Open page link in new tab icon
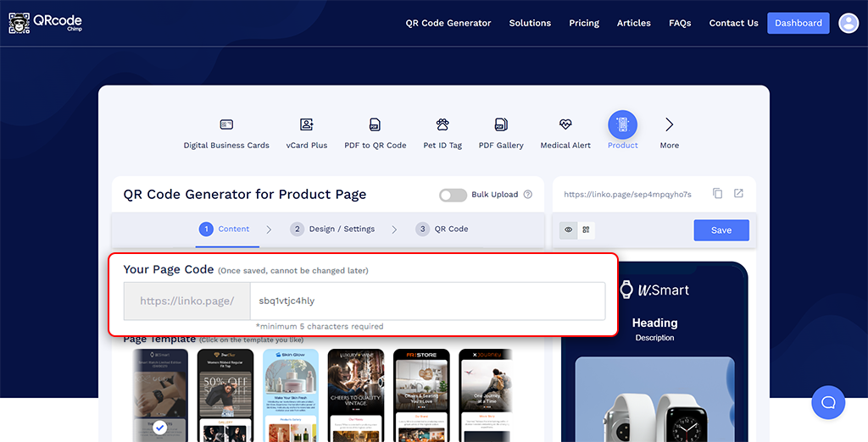The width and height of the screenshot is (868, 442). click(738, 194)
